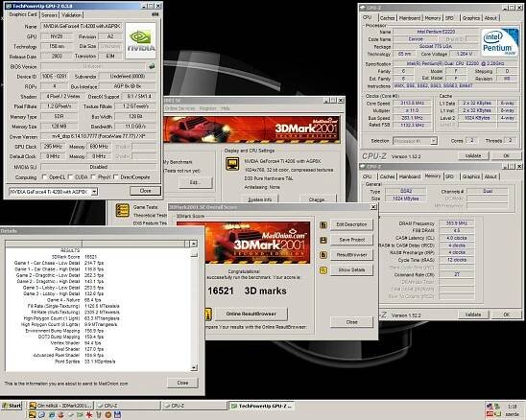
Task: Click the system tray clock
Action: coord(513,407)
